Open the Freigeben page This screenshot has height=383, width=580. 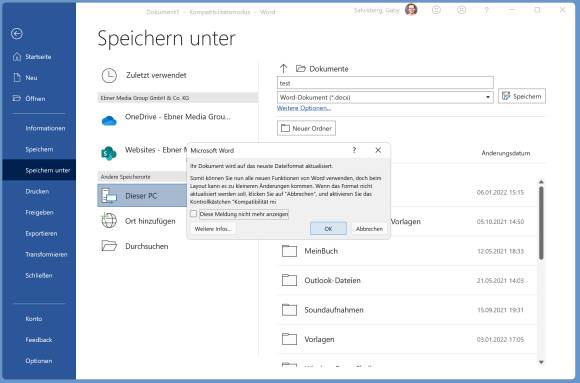39,212
